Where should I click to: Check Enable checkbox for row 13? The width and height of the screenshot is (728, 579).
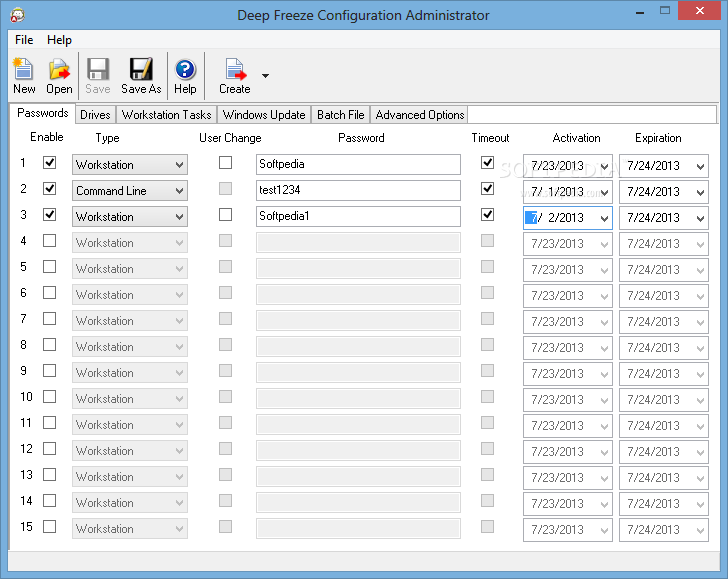[49, 475]
